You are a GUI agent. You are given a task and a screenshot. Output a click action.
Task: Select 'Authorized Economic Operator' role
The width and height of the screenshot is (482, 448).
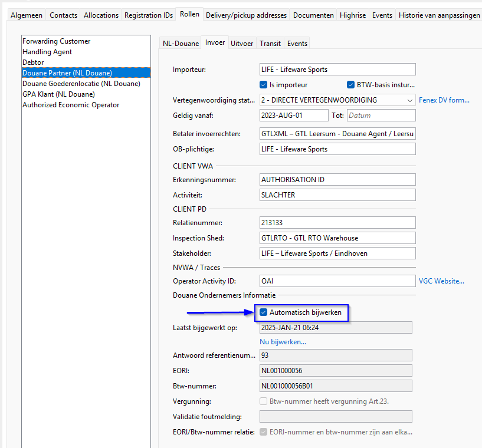point(71,105)
